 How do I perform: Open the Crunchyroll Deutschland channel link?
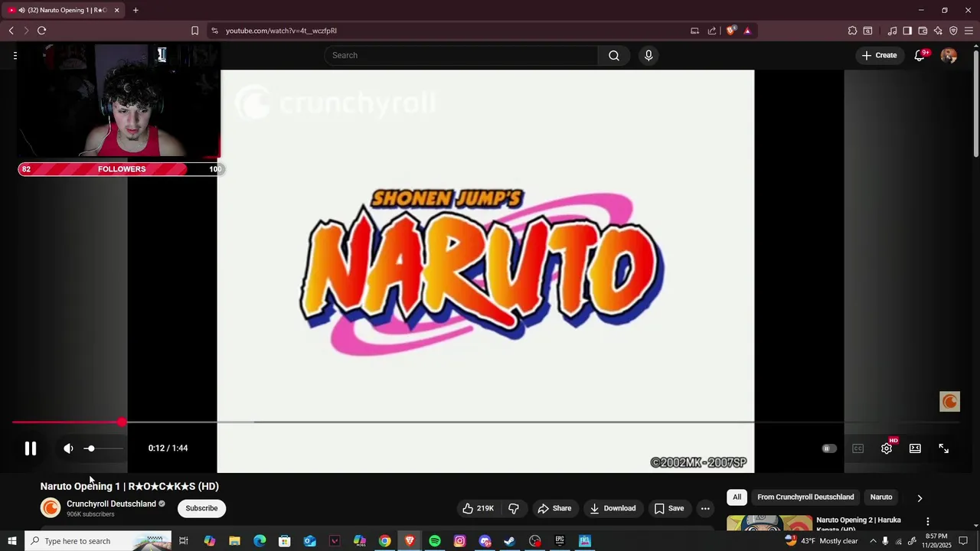point(111,504)
